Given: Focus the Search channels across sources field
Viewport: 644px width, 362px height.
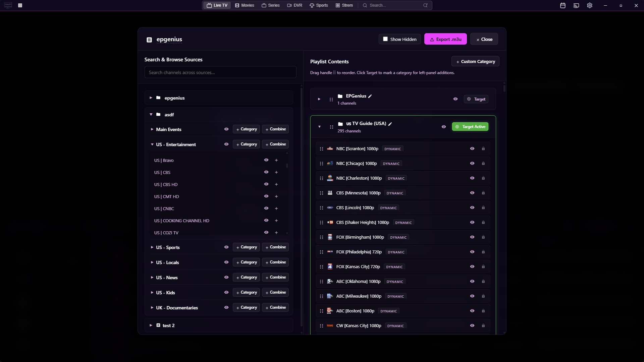Looking at the screenshot, I should (220, 72).
